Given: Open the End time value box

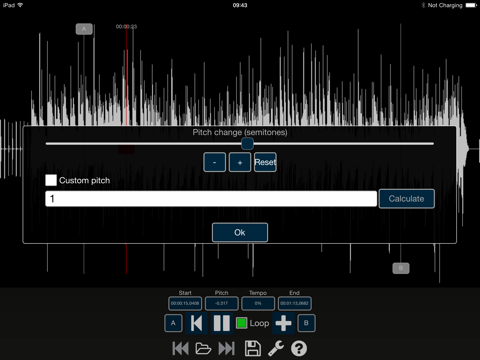Looking at the screenshot, I should [295, 303].
